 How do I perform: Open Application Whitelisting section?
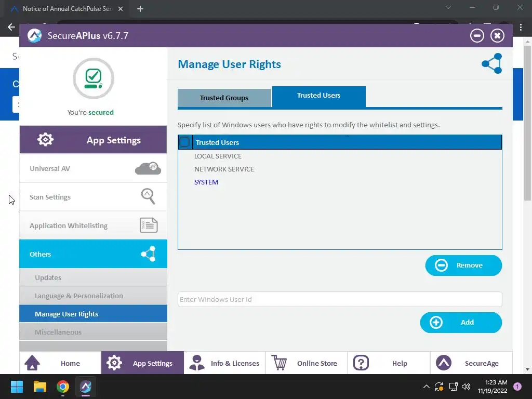tap(94, 225)
